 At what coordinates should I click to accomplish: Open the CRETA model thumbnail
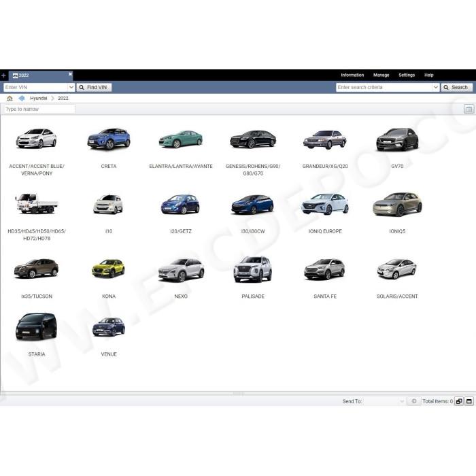tap(109, 139)
